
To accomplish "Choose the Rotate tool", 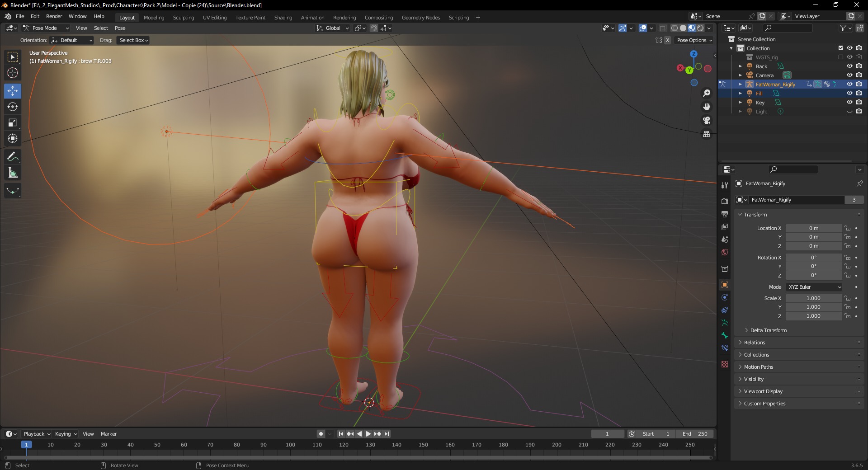I will coord(13,107).
